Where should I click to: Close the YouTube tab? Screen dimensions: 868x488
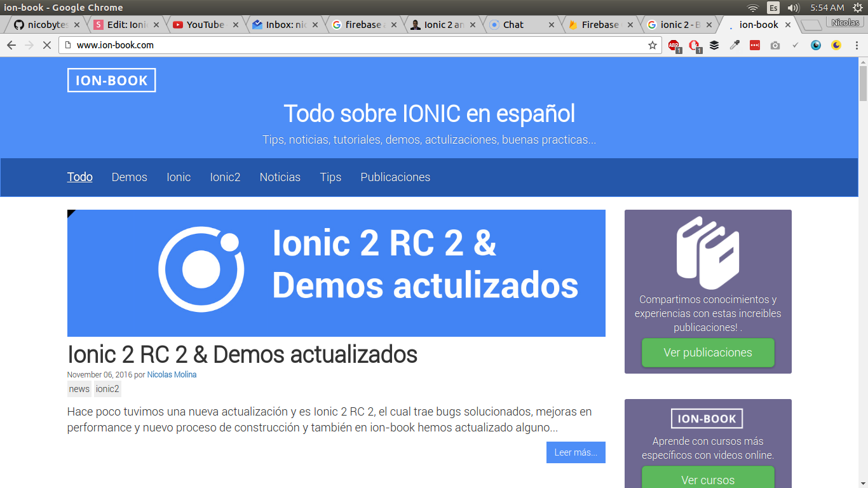tap(236, 25)
